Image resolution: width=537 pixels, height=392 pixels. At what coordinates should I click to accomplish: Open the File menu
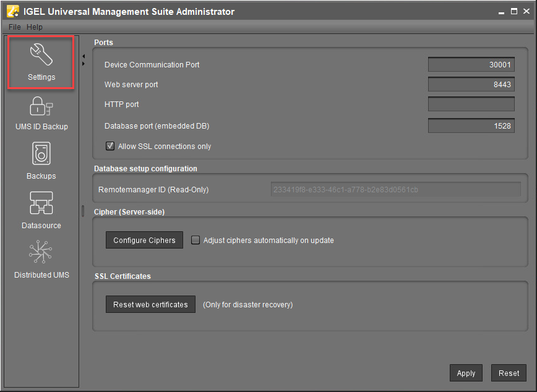pos(14,27)
